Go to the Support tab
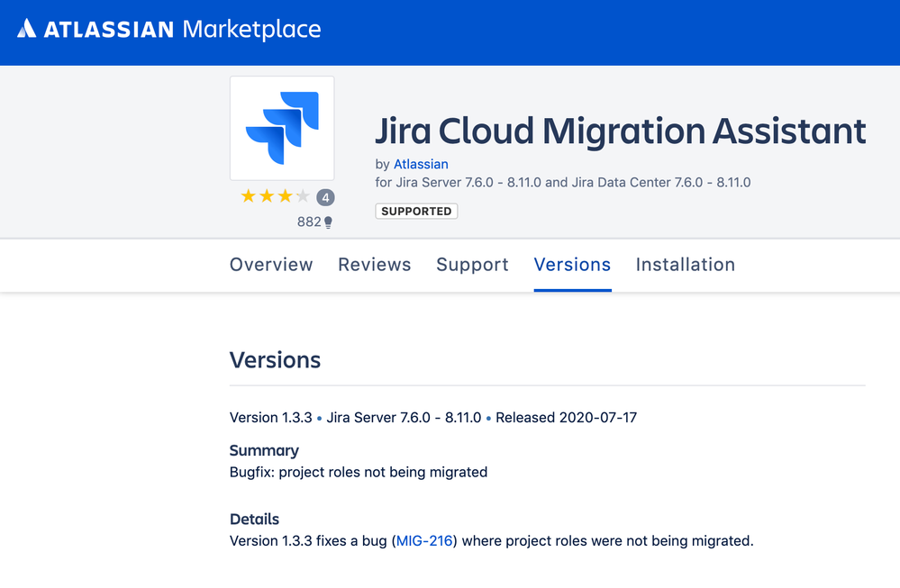 472,265
